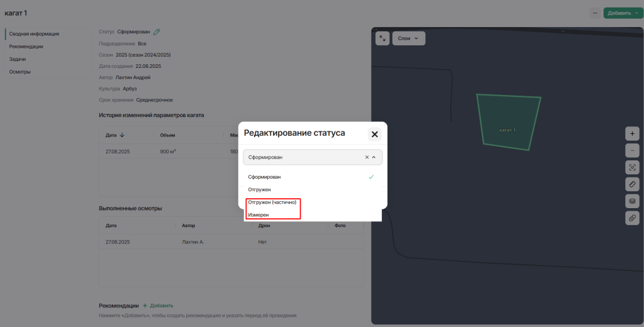Open the map layers stack icon
Screen dimensions: 644x327
click(x=632, y=201)
